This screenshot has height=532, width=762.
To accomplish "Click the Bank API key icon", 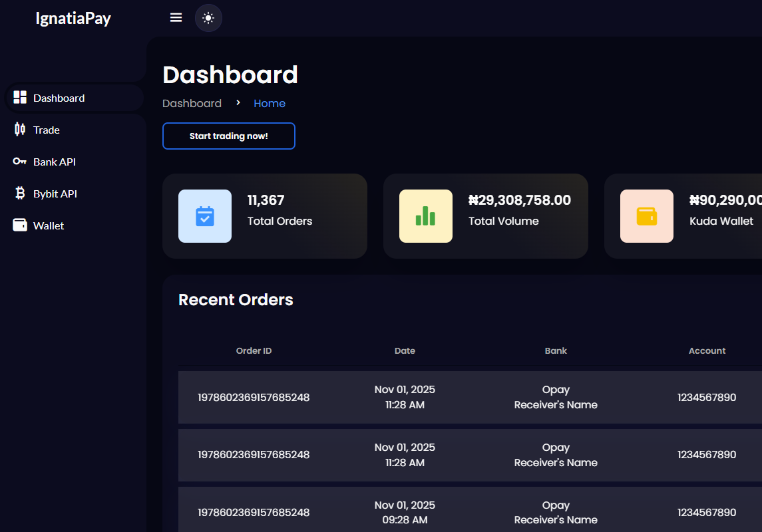I will pyautogui.click(x=20, y=161).
